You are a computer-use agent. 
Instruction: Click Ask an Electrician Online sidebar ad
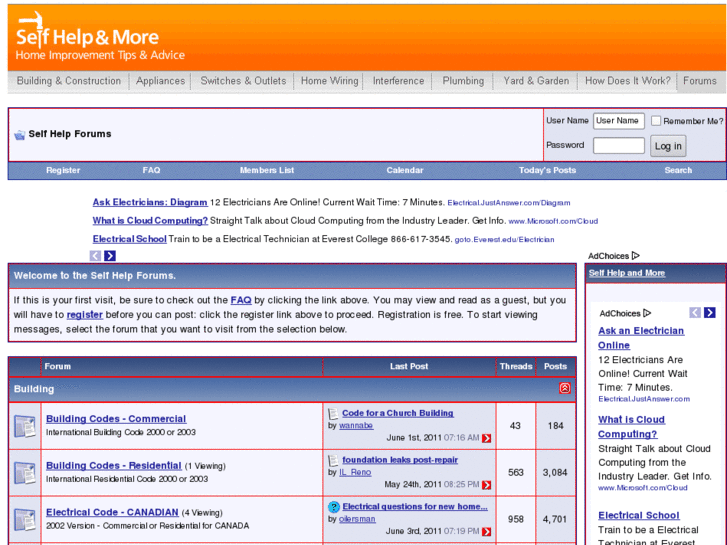pos(641,338)
